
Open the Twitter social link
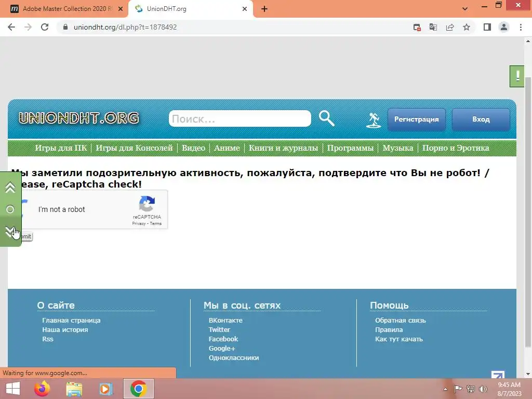tap(219, 330)
